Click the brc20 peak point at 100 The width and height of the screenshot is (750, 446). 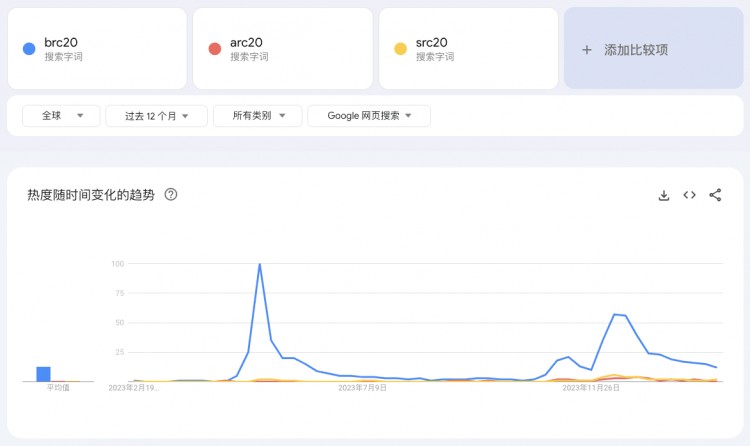click(x=260, y=264)
